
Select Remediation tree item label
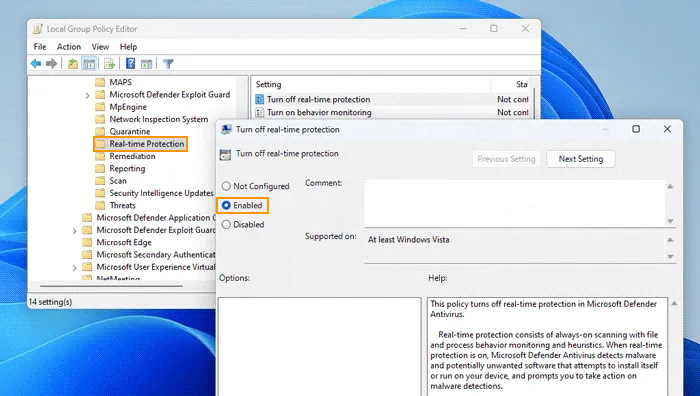(x=133, y=156)
